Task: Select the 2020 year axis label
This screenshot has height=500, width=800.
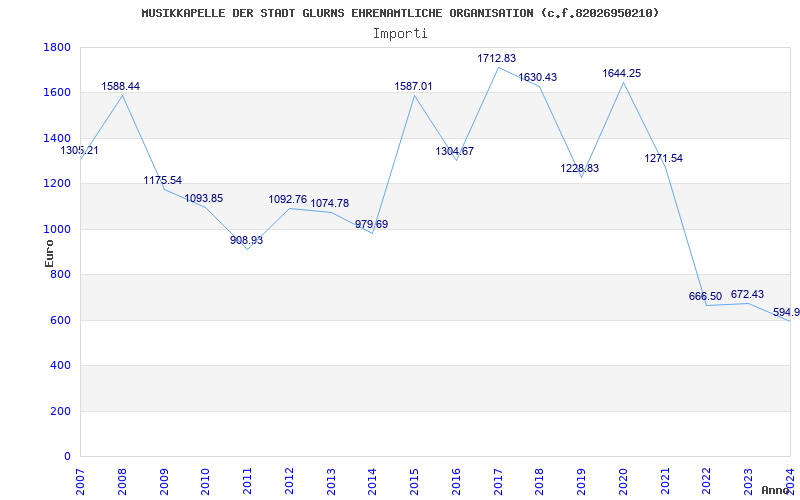Action: tap(622, 479)
